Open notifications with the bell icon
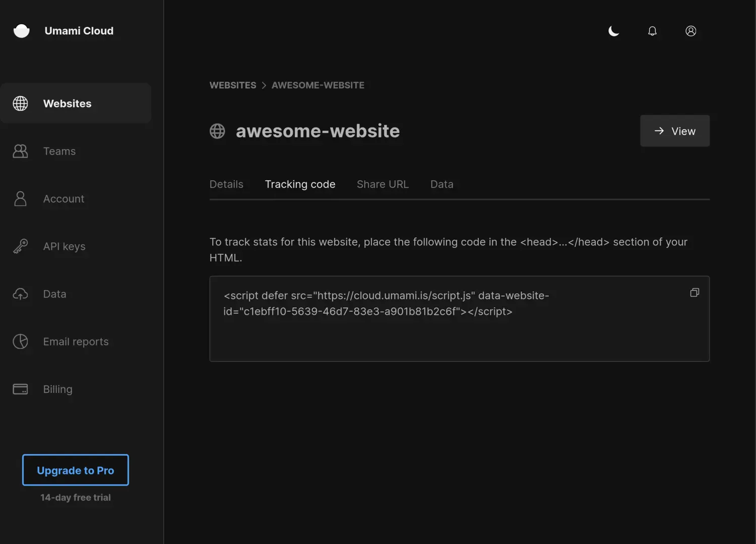The image size is (756, 544). coord(652,31)
